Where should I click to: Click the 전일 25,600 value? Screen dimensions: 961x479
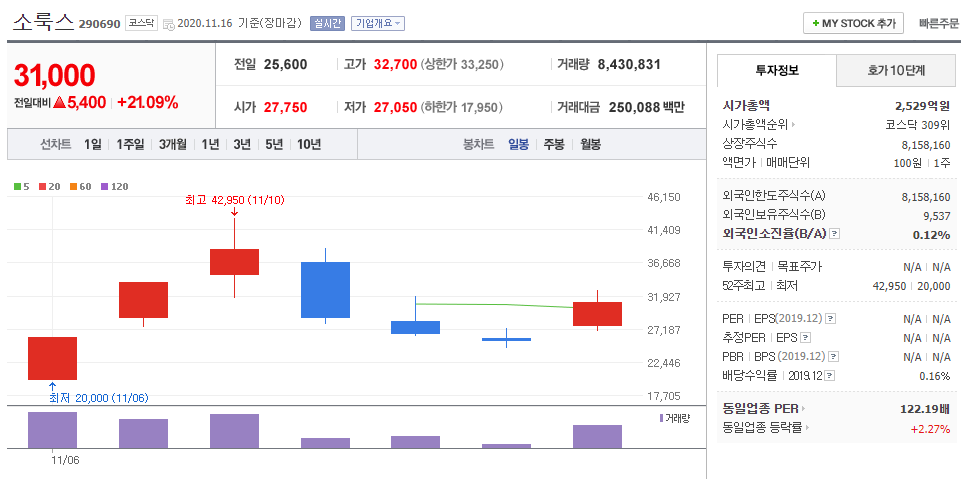coord(286,64)
